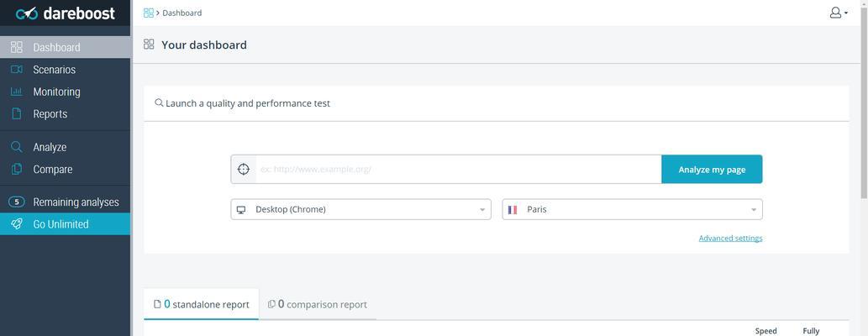The height and width of the screenshot is (336, 868).
Task: Click the Compare pages icon
Action: (17, 169)
